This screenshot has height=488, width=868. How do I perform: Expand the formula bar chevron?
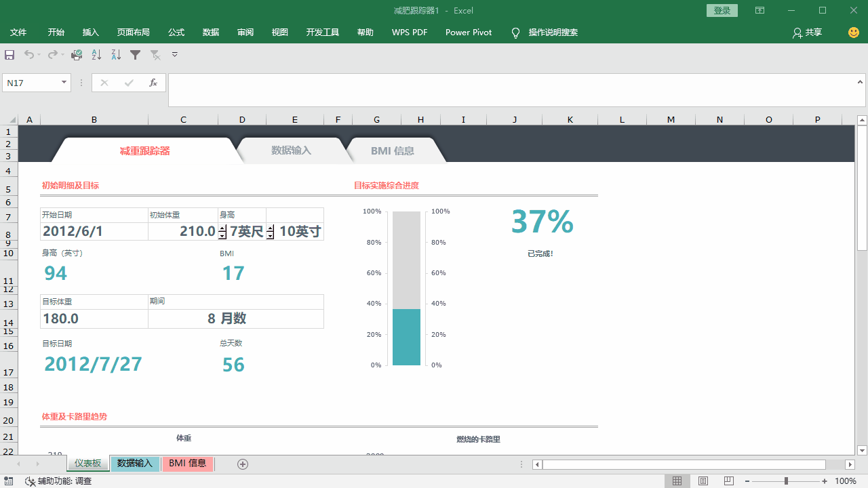point(861,82)
